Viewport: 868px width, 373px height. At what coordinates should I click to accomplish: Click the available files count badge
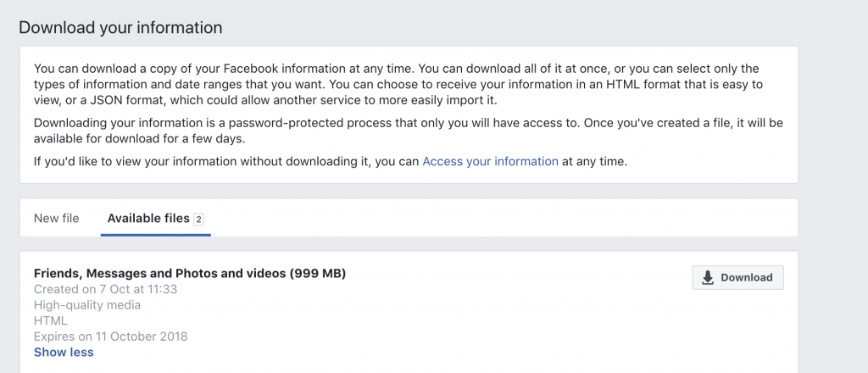[198, 220]
